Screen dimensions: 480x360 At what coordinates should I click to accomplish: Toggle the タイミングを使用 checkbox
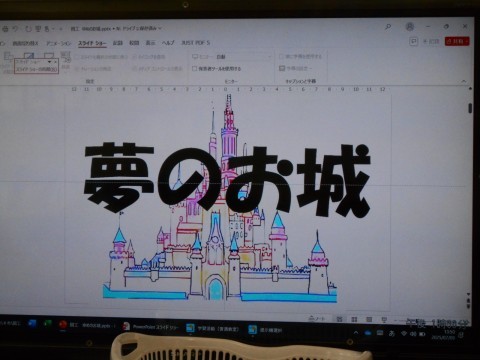tap(135, 57)
